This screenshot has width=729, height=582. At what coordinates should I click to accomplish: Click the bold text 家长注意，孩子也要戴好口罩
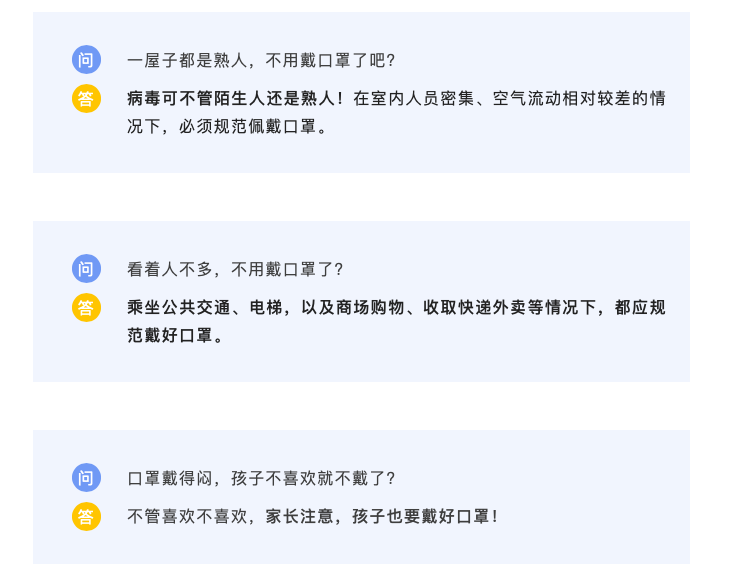(x=377, y=516)
